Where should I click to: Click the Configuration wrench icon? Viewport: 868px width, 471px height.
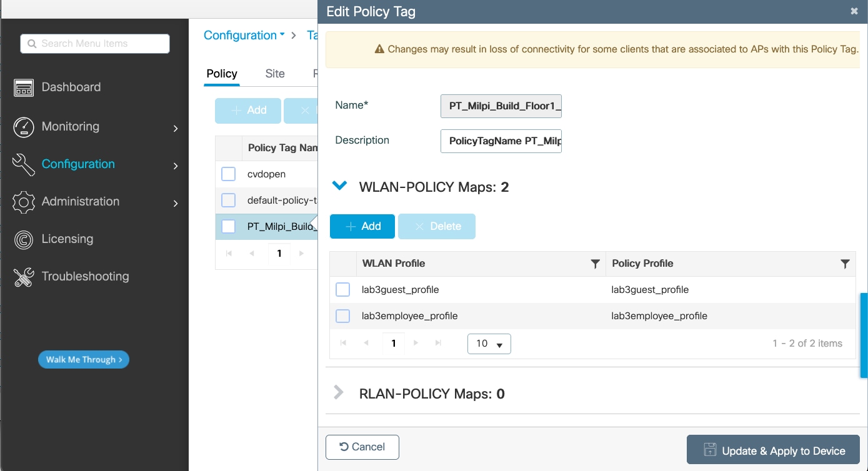pos(24,164)
